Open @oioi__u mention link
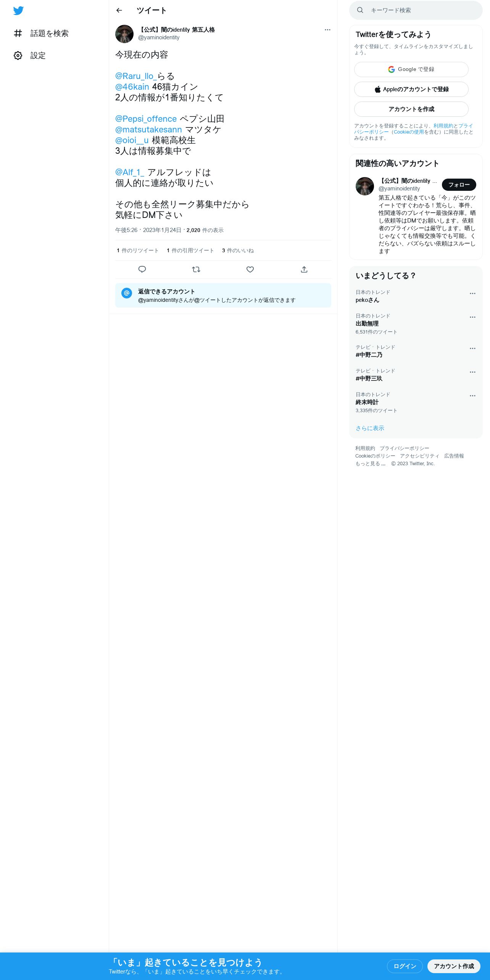 coord(132,140)
